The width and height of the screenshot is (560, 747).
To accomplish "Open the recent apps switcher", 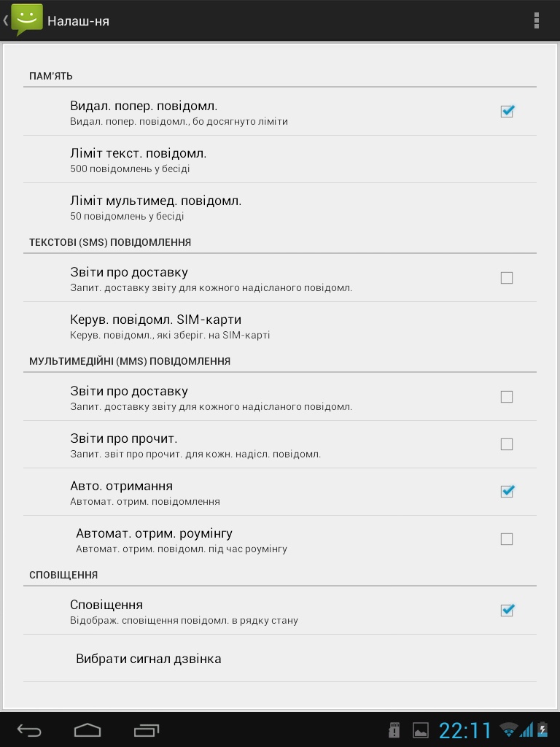I will pos(147,729).
